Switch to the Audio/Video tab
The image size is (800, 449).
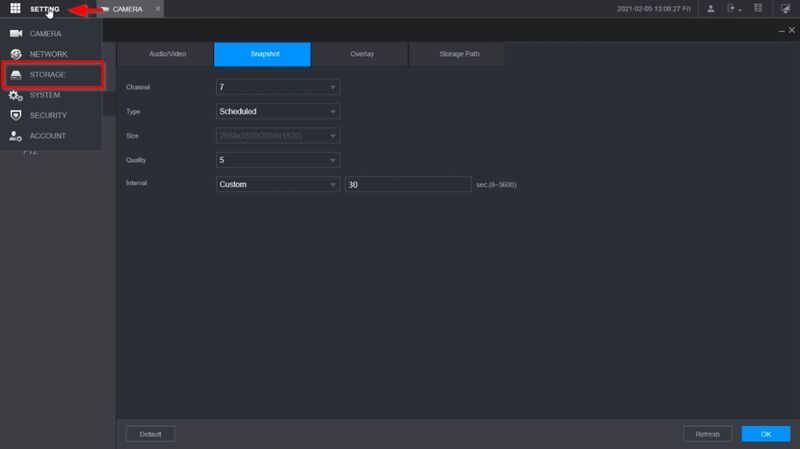(166, 54)
